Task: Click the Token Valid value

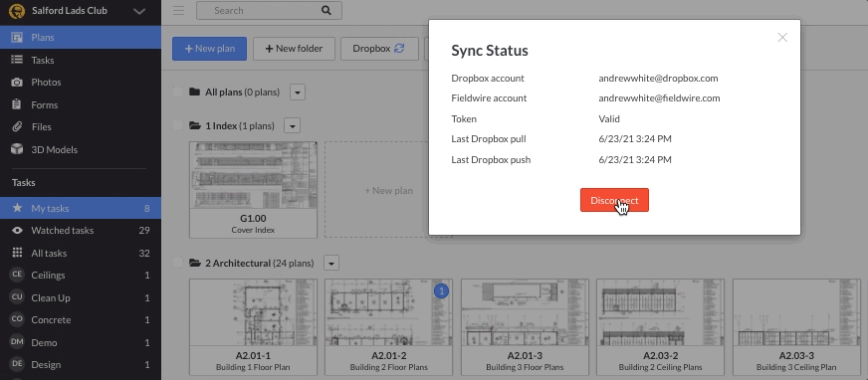Action: pos(609,119)
